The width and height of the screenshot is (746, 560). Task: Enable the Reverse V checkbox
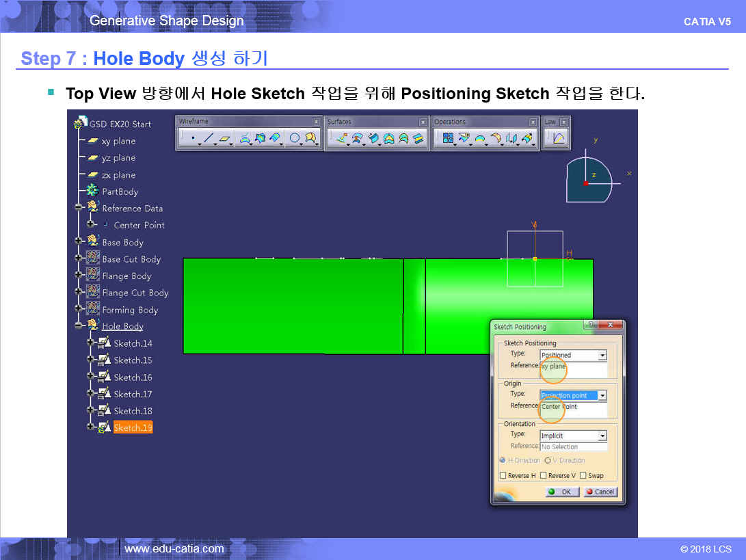click(543, 476)
